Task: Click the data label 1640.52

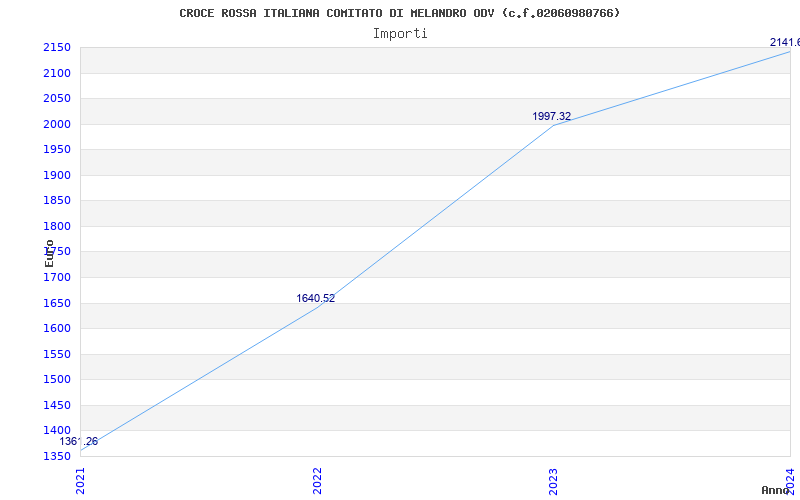Action: click(x=316, y=298)
